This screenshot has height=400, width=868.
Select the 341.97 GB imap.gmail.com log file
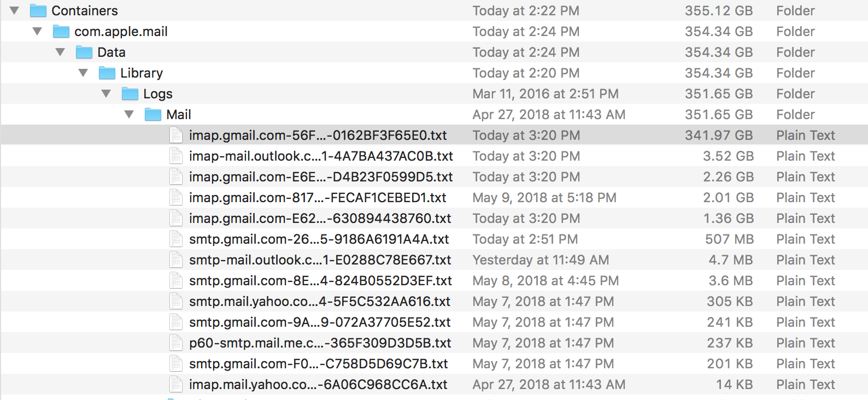[x=318, y=136]
